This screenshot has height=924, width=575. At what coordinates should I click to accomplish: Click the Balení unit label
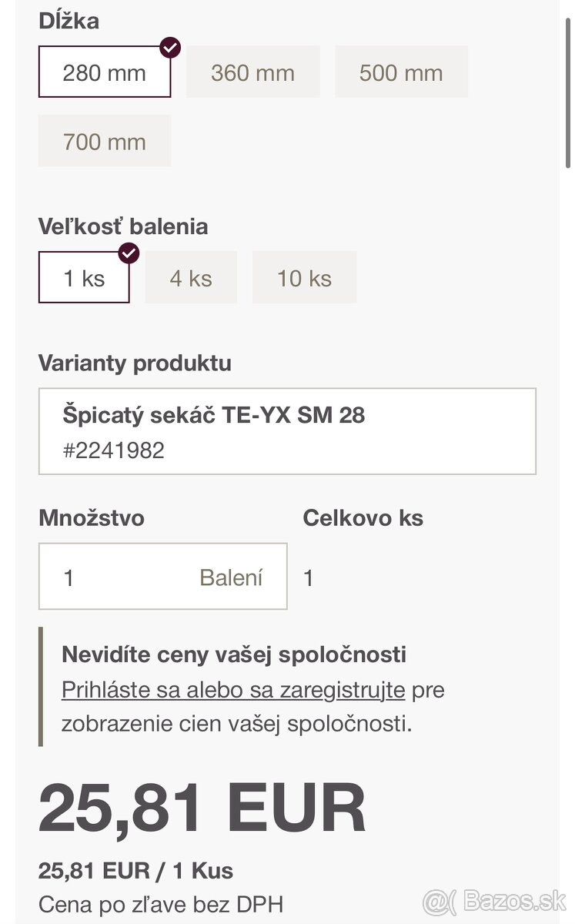click(231, 577)
